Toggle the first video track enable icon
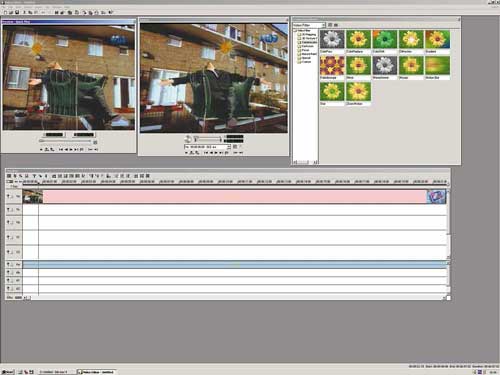This screenshot has height=375, width=500. [8, 196]
